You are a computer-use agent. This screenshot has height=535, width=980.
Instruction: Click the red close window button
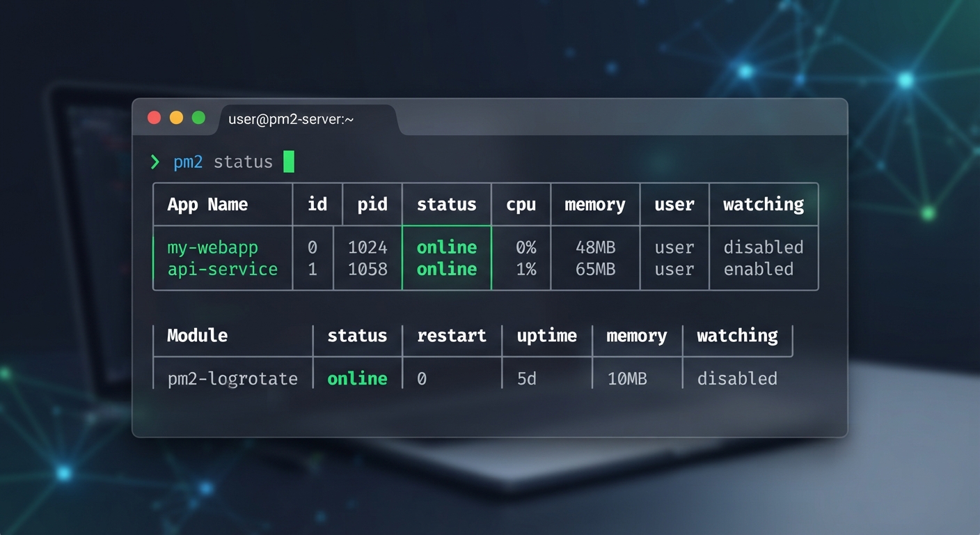155,118
